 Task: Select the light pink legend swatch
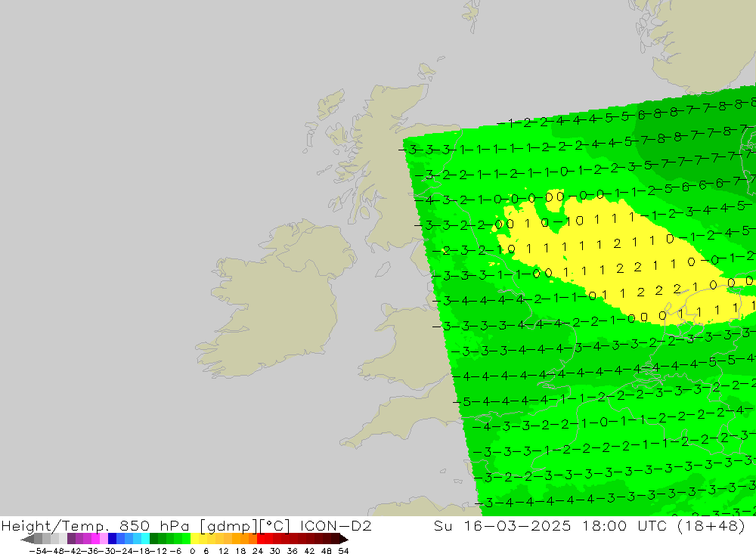tap(104, 539)
